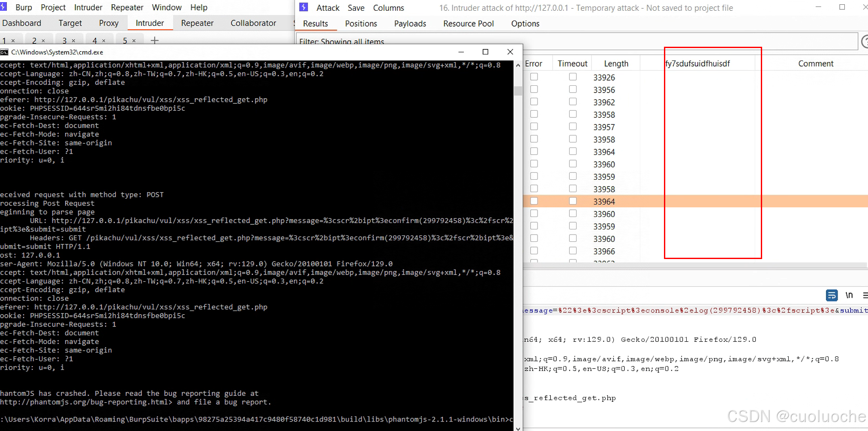Viewport: 868px width, 431px height.
Task: Select Intruder attack tab 3
Action: (64, 40)
